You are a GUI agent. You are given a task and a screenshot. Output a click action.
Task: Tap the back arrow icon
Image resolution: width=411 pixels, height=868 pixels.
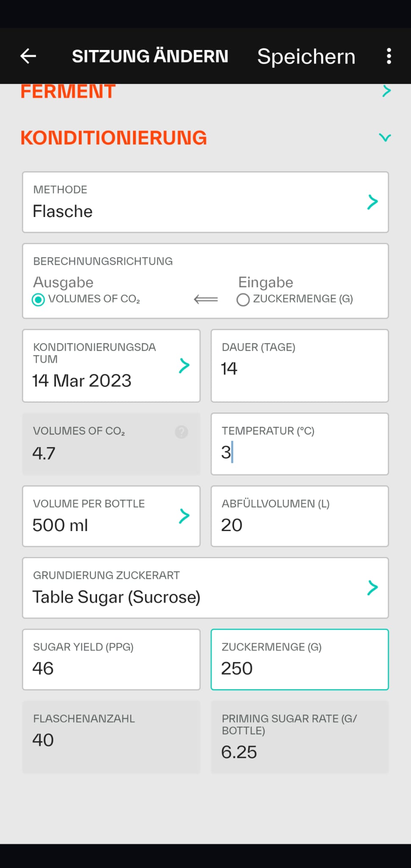coord(28,56)
